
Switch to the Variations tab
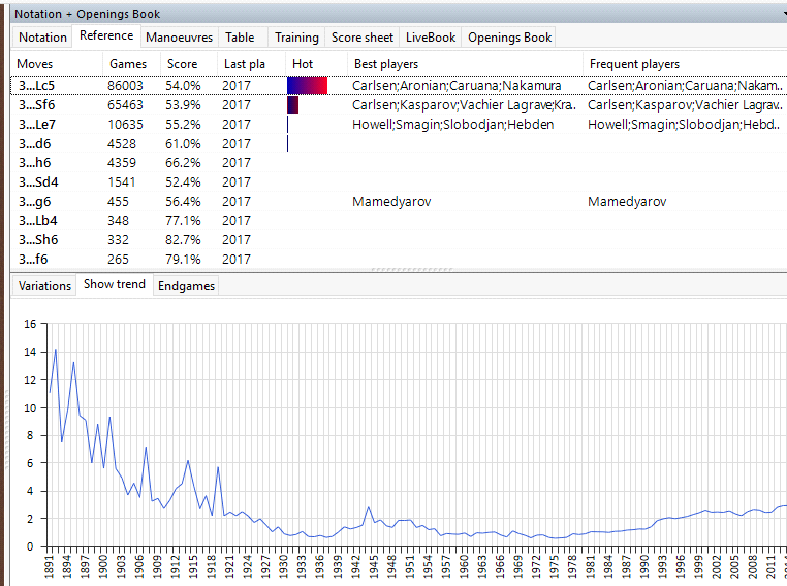(x=45, y=285)
